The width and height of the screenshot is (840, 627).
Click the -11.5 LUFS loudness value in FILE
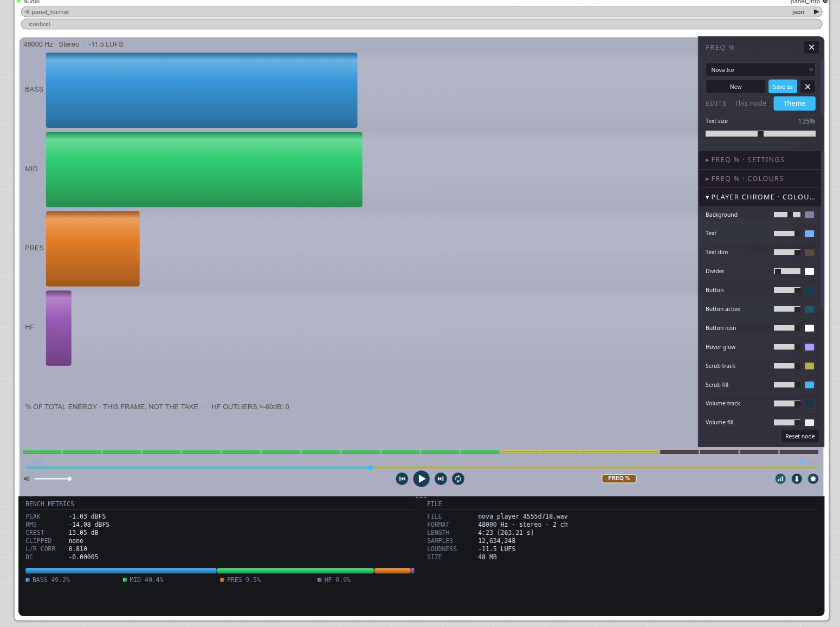(x=496, y=549)
